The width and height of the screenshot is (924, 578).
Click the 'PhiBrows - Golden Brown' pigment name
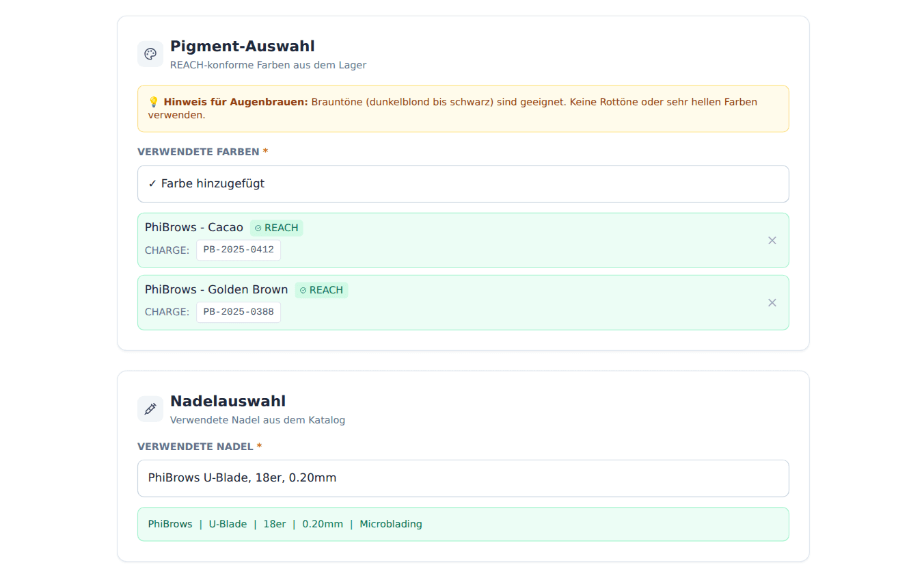(217, 289)
